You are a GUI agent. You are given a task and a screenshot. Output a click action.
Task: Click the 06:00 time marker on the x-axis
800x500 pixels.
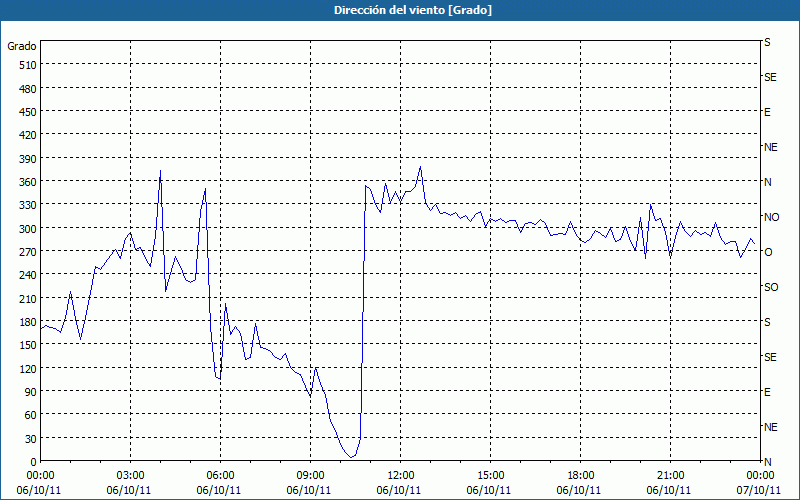pos(220,476)
